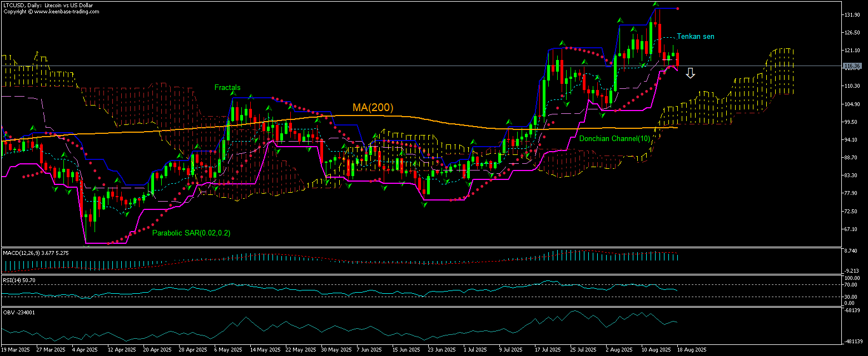868x356 pixels.
Task: Click the Tenkan sen label
Action: coord(695,37)
